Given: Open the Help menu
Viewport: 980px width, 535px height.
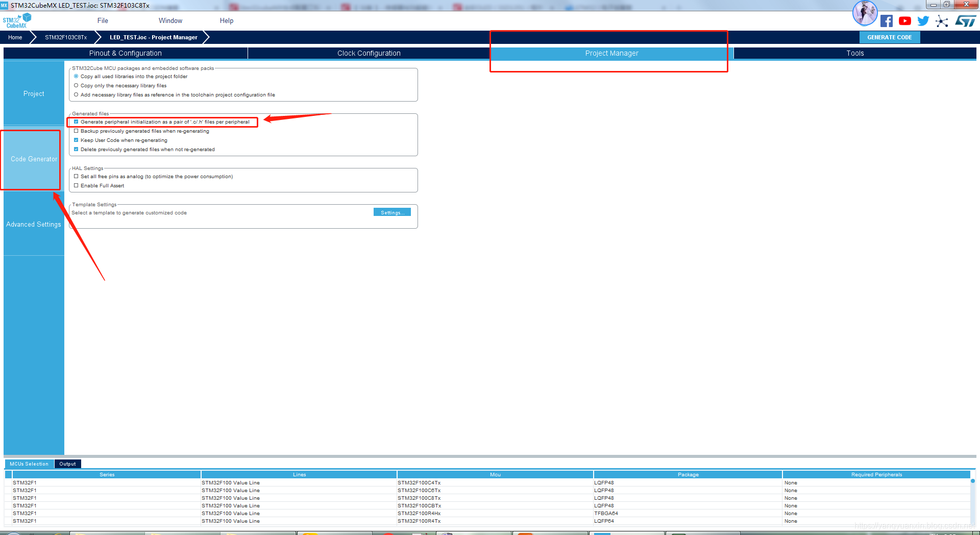Looking at the screenshot, I should 227,21.
